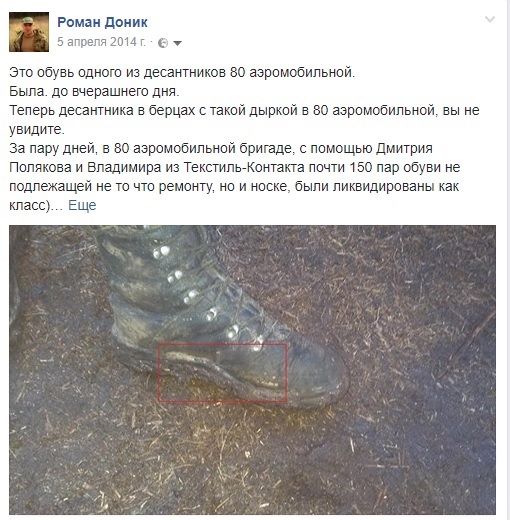Open the boot photo attachment
This screenshot has height=520, width=510.
(x=252, y=370)
